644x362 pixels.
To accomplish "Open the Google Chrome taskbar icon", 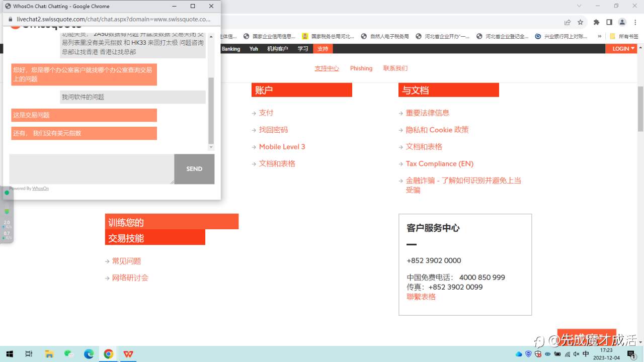I will [x=109, y=354].
